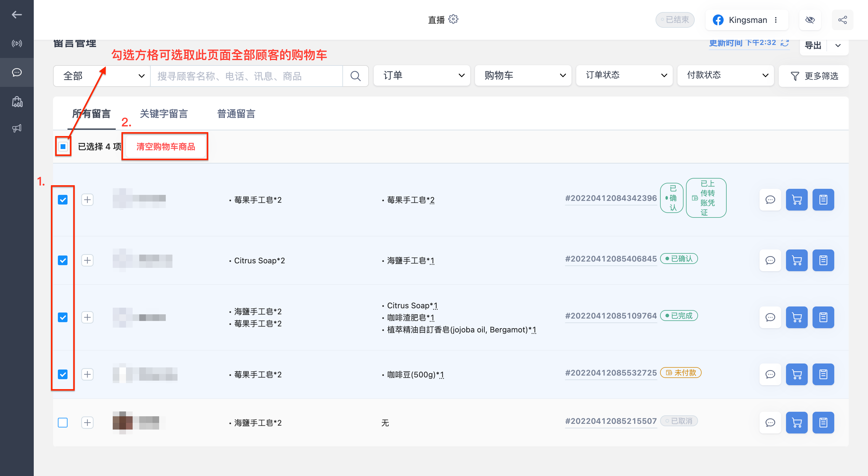868x476 pixels.
Task: Toggle the select-all checkbox beside 已选择 4 项
Action: tap(63, 146)
